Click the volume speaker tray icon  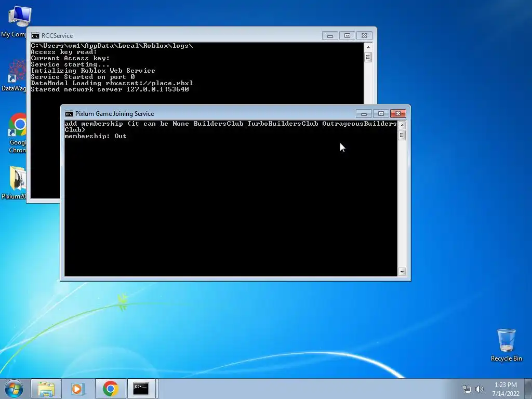[x=479, y=389]
